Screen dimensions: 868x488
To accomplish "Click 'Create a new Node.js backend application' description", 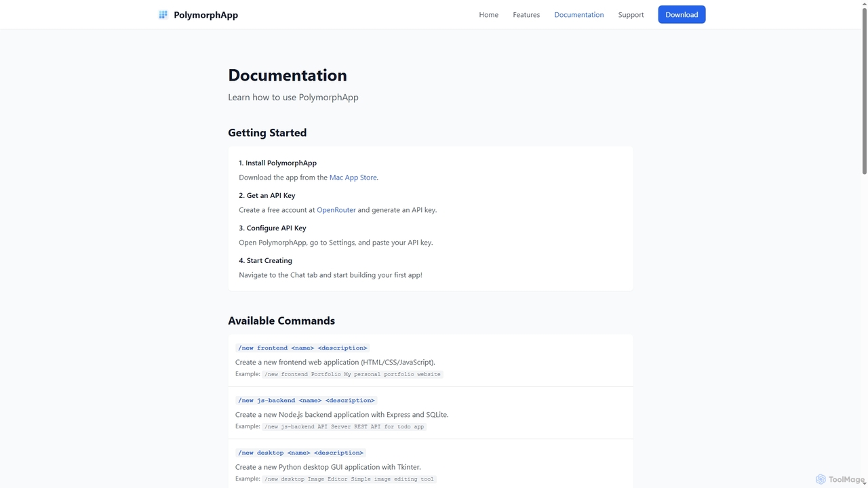I will (x=342, y=415).
